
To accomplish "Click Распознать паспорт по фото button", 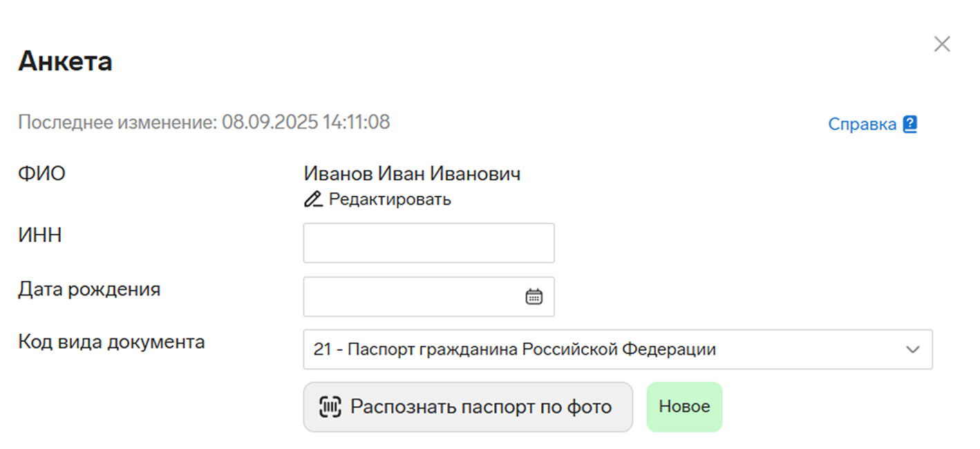I will click(x=468, y=407).
